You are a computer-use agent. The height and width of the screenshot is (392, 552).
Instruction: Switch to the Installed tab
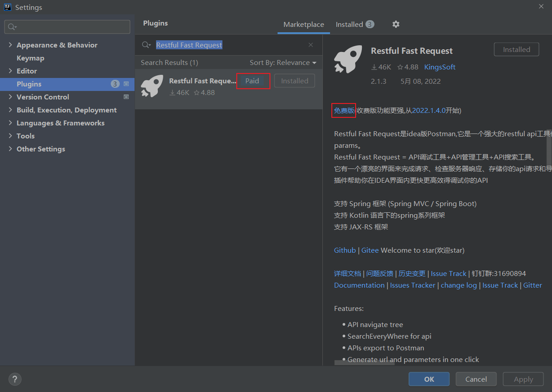tap(349, 25)
